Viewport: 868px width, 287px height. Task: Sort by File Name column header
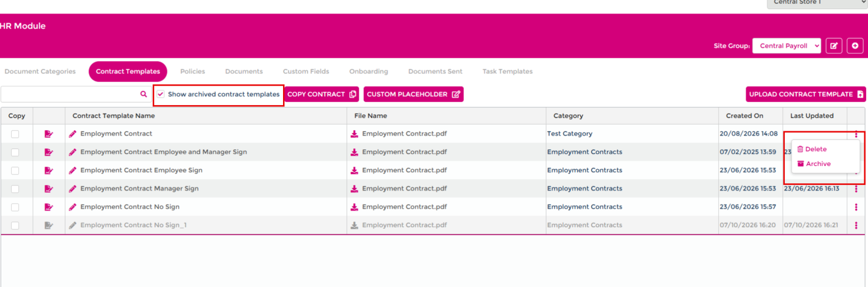tap(370, 115)
